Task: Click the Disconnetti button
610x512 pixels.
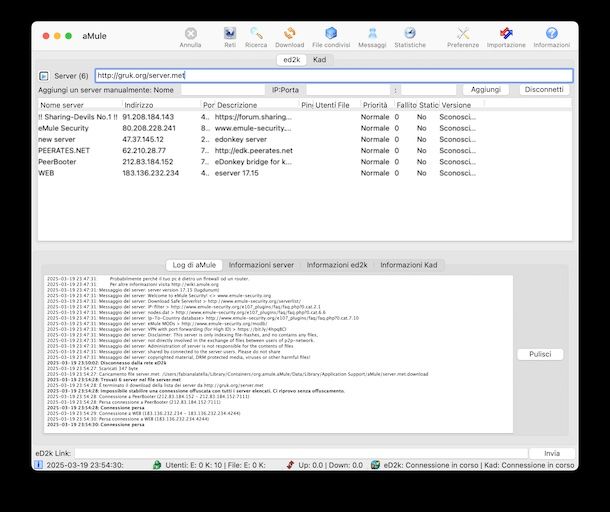Action: coord(544,89)
